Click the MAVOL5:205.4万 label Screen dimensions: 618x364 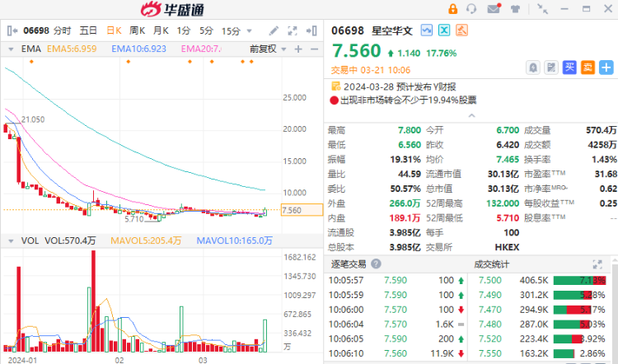146,240
